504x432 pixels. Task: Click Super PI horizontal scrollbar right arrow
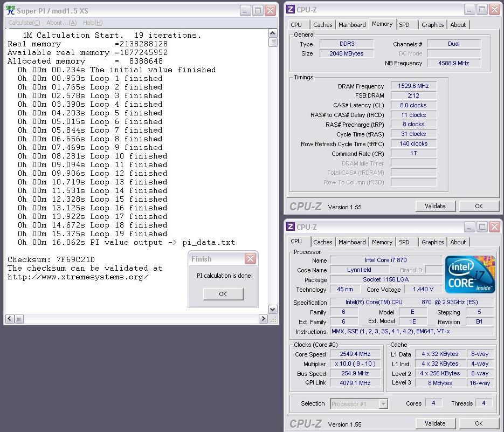pyautogui.click(x=263, y=319)
